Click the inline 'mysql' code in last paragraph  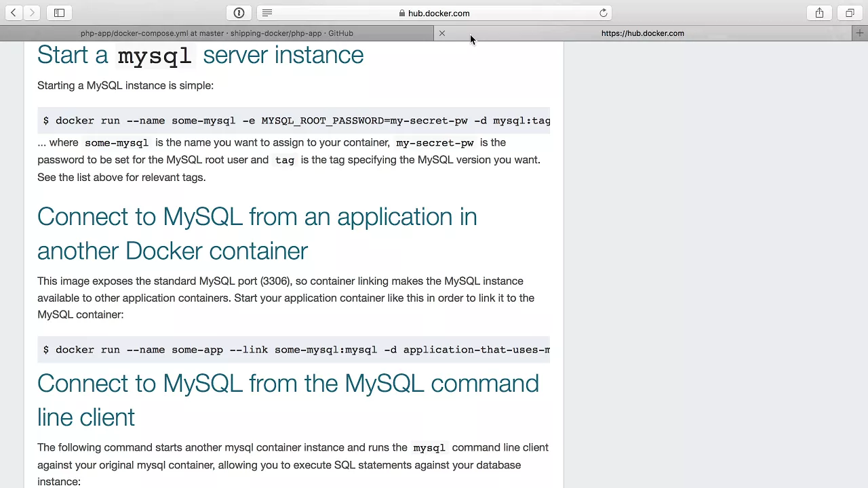coord(429,448)
